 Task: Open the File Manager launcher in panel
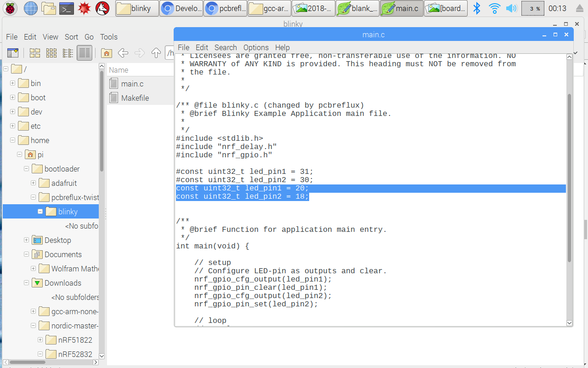pyautogui.click(x=48, y=8)
